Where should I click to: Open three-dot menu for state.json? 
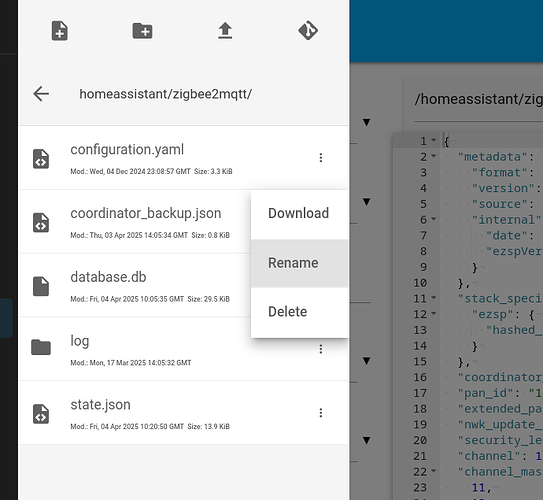click(321, 413)
